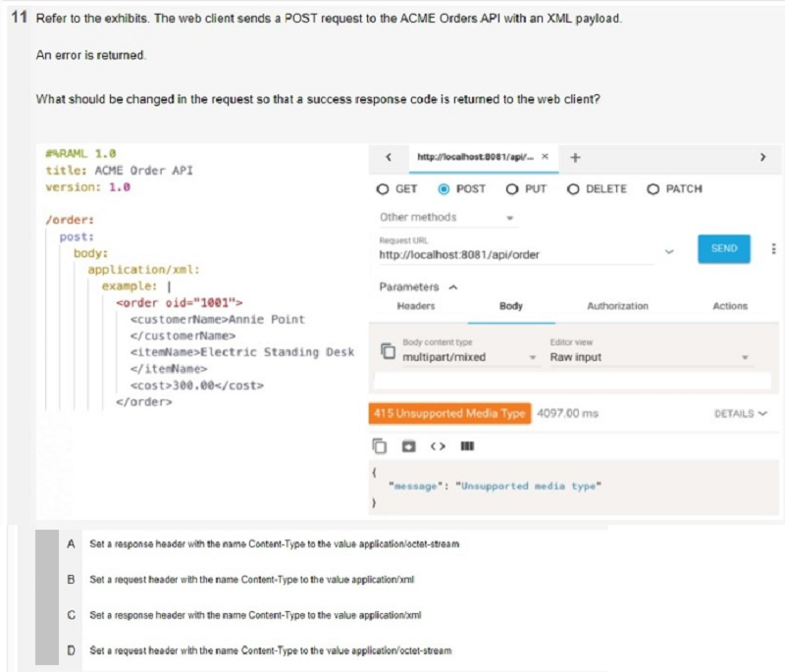Click the '4097.00 ms' response time

click(568, 414)
